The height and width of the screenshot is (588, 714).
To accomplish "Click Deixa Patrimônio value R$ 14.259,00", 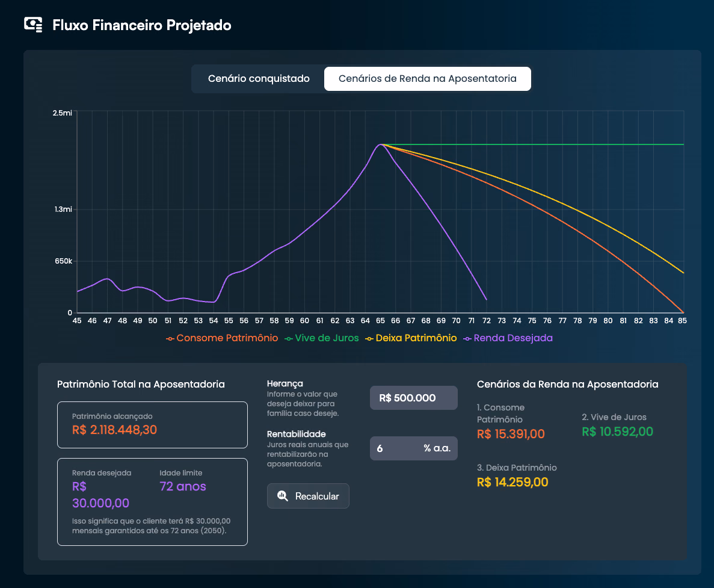I will click(x=512, y=482).
